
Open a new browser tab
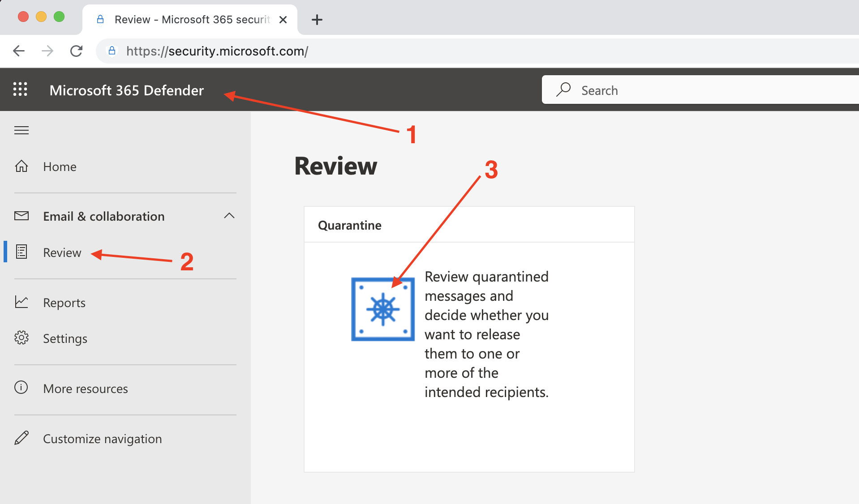[317, 20]
